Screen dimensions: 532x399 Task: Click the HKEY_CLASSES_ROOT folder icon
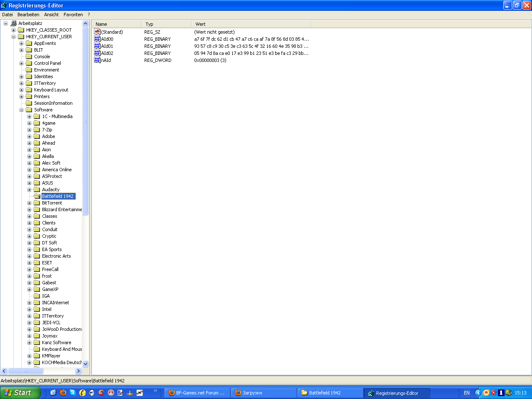coord(21,30)
